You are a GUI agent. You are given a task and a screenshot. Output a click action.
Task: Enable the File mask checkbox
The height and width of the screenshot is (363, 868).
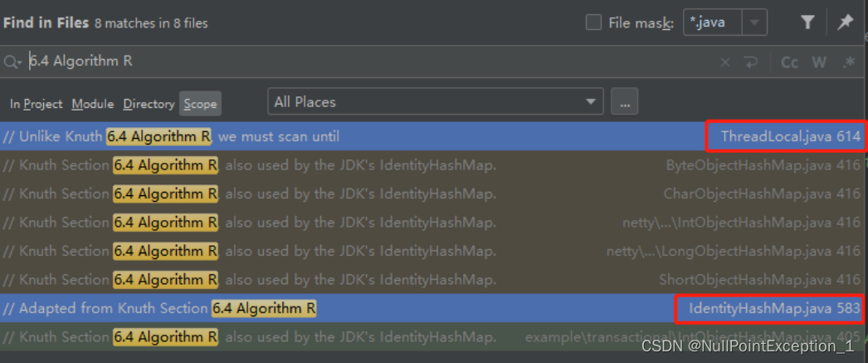pos(593,22)
